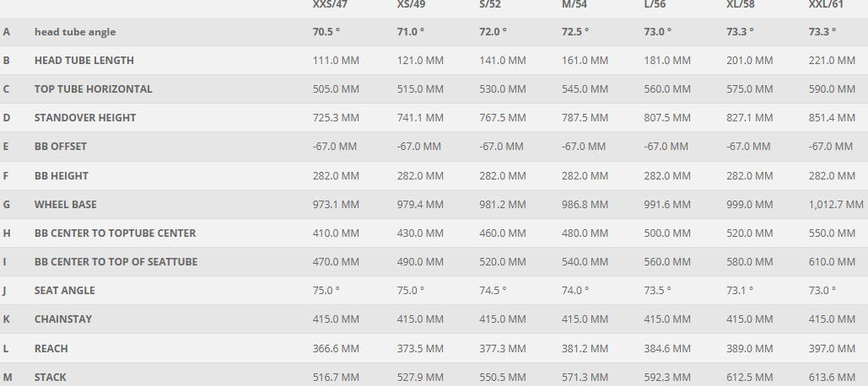
Task: Click the WHEEL BASE row label
Action: 65,205
